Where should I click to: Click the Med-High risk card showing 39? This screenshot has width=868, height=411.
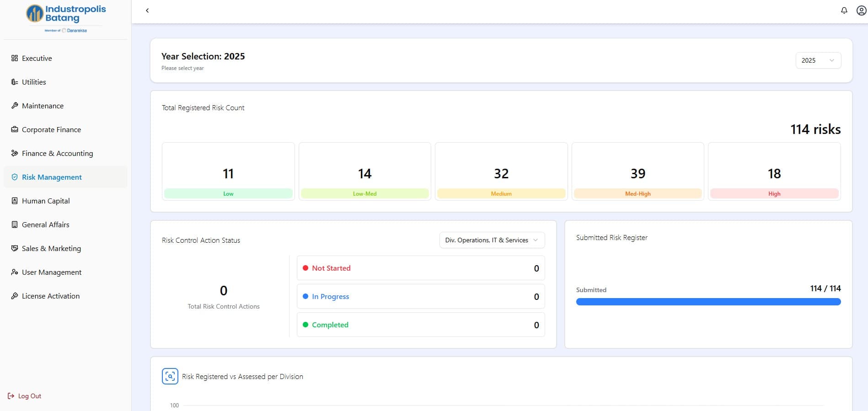(x=638, y=171)
